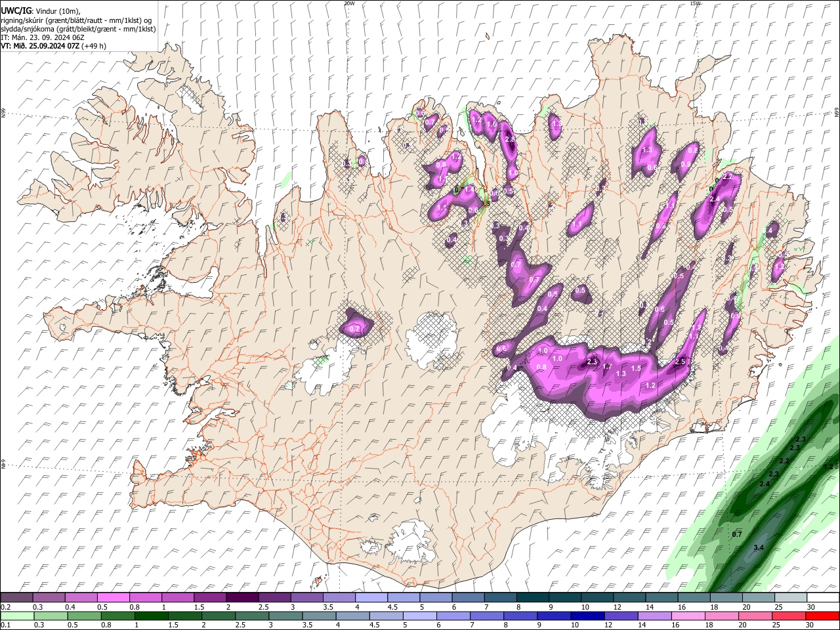Click lower legend swatch between 4 and 4.5
The image size is (840, 630).
click(x=353, y=616)
